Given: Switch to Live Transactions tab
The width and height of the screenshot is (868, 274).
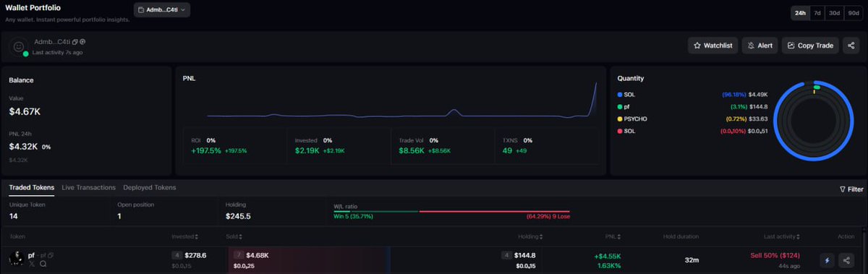Looking at the screenshot, I should pos(88,187).
